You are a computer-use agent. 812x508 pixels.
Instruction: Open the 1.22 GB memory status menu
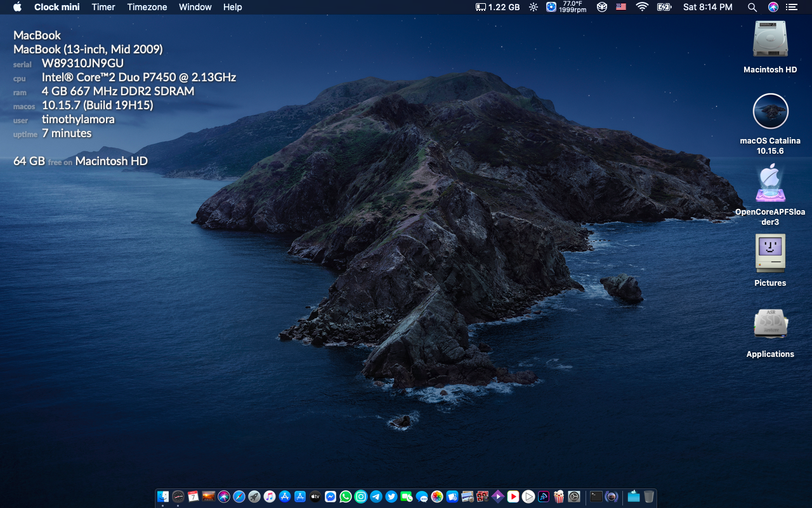tap(498, 7)
